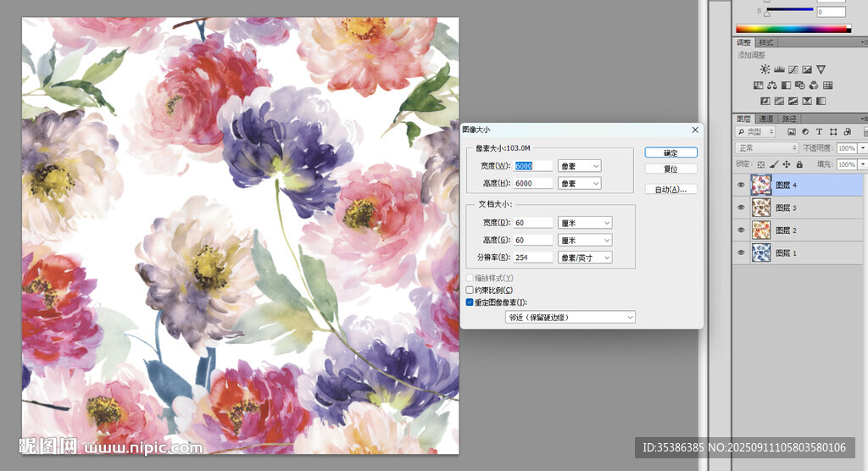Hide 图层 3 using its eye icon
The height and width of the screenshot is (471, 868).
(741, 207)
